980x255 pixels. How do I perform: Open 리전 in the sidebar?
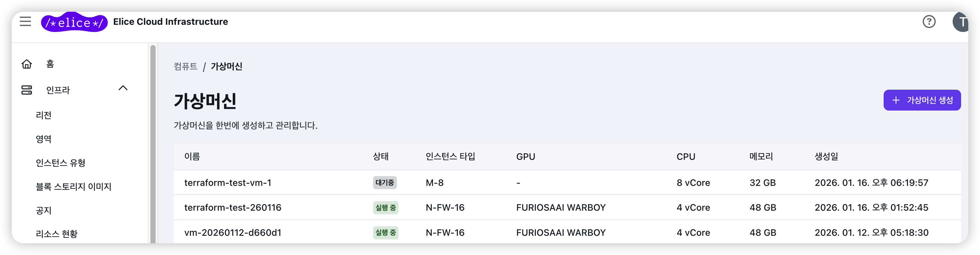coord(44,115)
